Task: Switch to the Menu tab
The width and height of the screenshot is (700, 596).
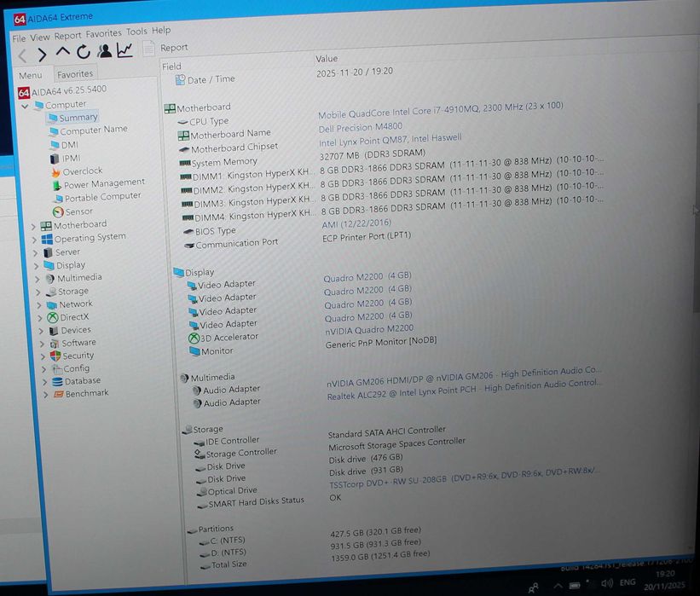Action: coord(31,75)
